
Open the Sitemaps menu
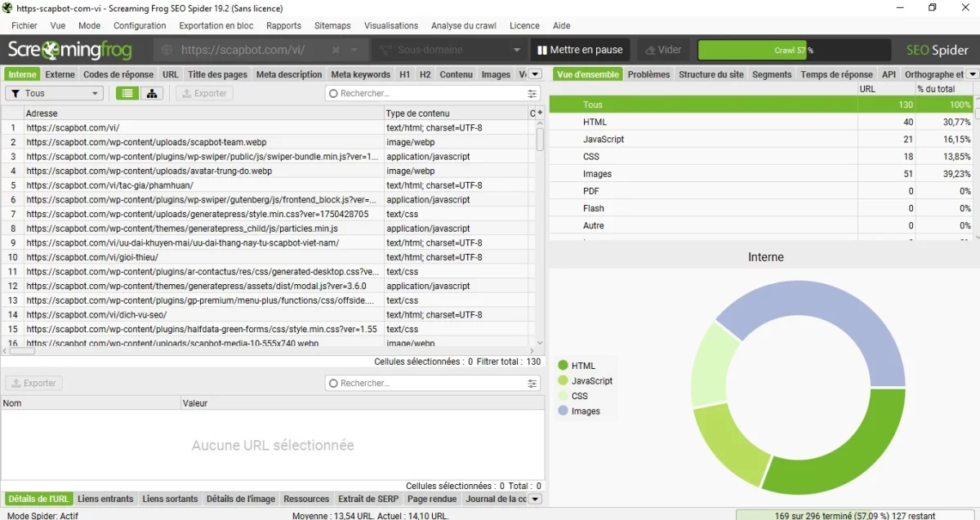pos(332,25)
